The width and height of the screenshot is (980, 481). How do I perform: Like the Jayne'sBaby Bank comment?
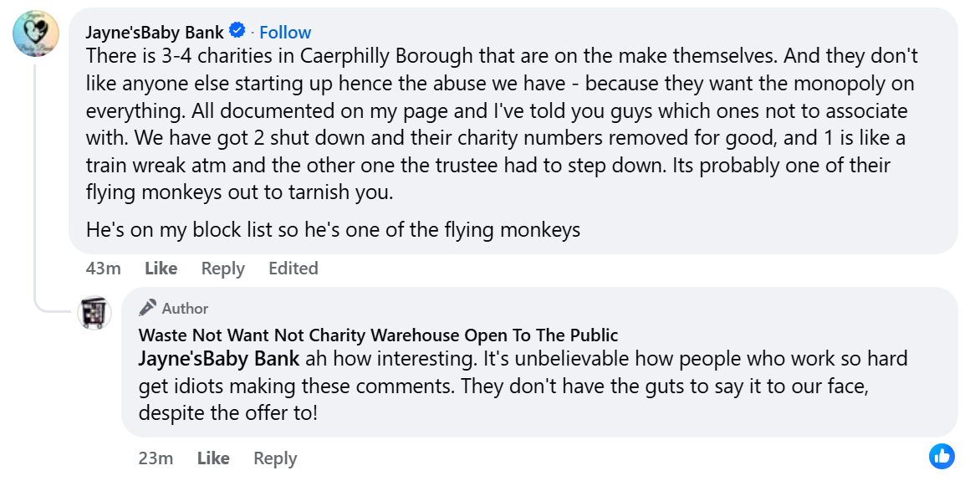(x=161, y=269)
